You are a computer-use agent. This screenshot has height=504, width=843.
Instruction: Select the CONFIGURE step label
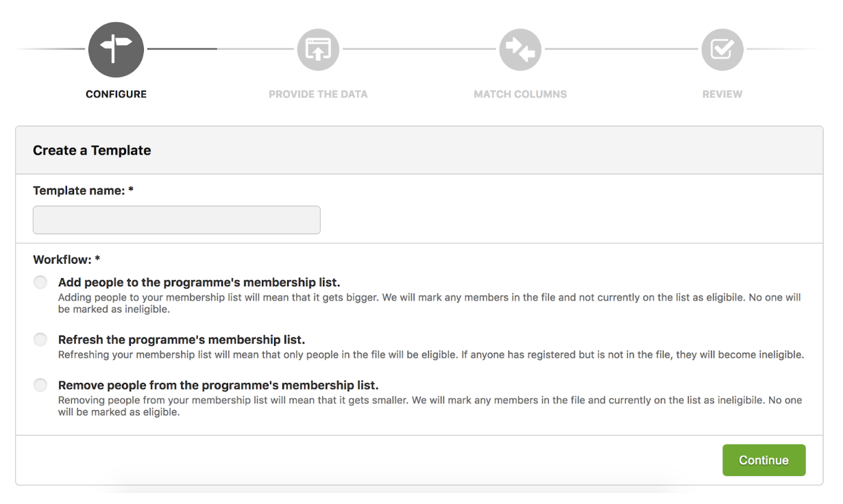coord(116,94)
